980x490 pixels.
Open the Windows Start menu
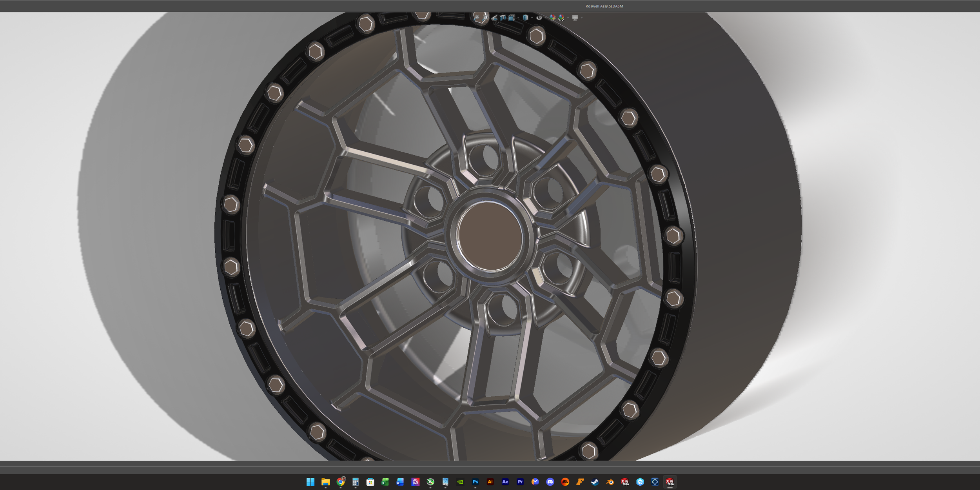pyautogui.click(x=310, y=482)
